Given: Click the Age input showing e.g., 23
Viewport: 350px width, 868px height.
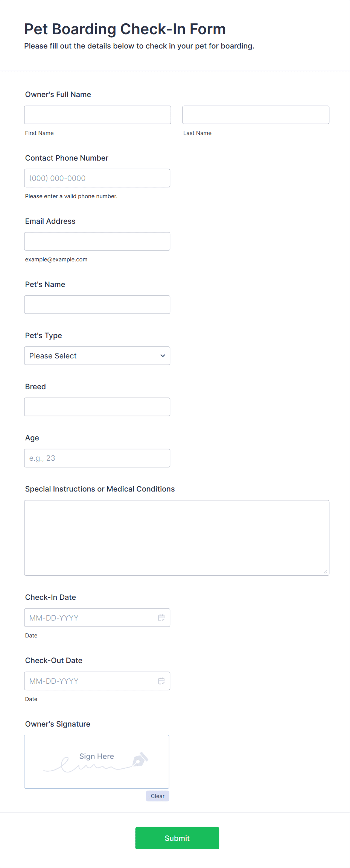Looking at the screenshot, I should tap(97, 458).
